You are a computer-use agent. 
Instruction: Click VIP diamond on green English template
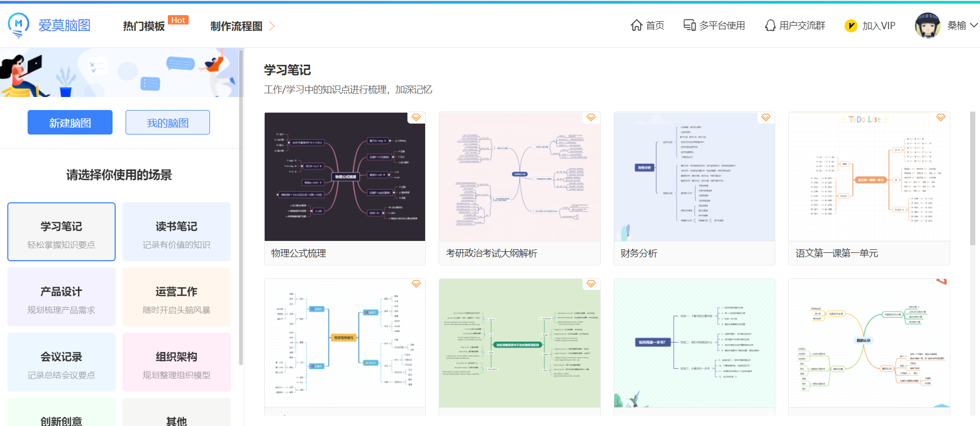pyautogui.click(x=591, y=284)
